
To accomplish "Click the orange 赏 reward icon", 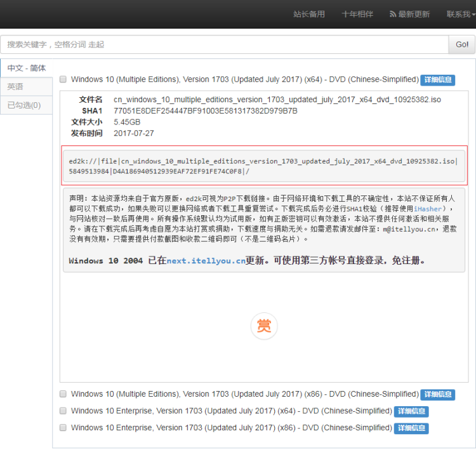I will coord(264,326).
